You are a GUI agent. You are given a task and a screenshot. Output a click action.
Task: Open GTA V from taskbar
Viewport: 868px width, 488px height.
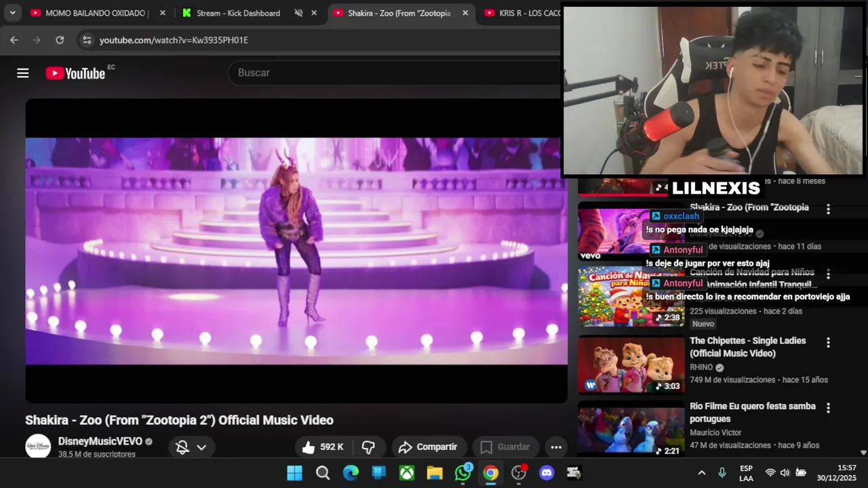click(x=574, y=473)
